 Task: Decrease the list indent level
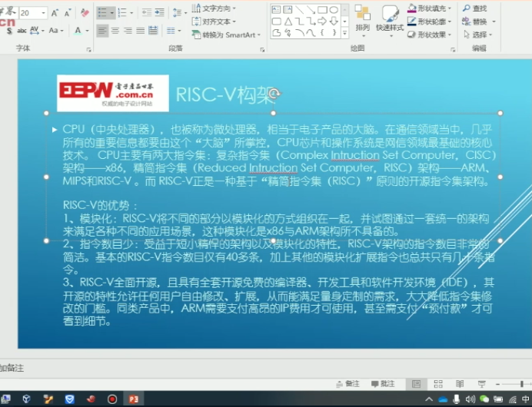pos(147,12)
